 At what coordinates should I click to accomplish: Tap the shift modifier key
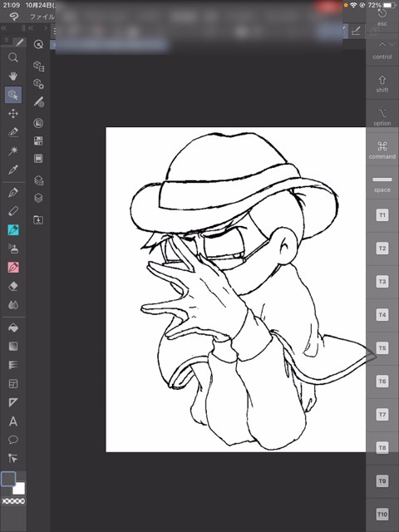382,84
